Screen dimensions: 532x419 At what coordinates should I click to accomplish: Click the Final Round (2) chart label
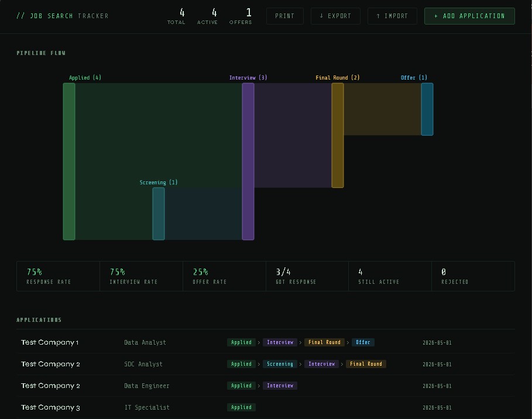338,78
